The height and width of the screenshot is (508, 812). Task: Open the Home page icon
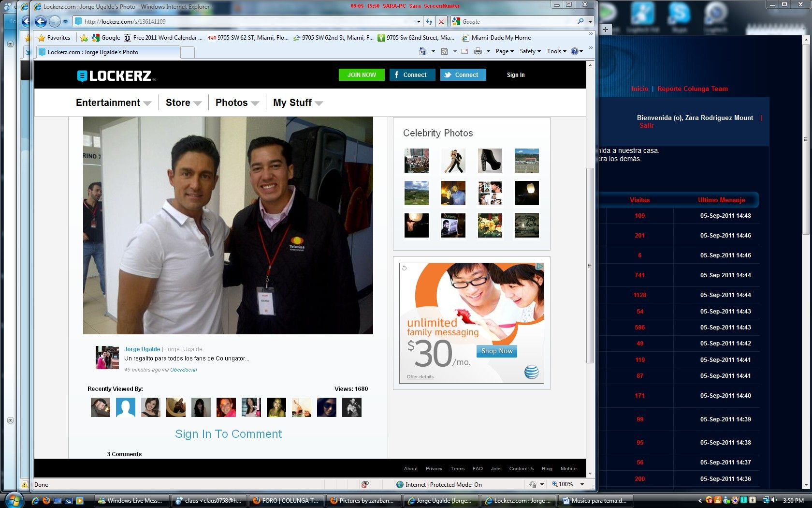[423, 51]
